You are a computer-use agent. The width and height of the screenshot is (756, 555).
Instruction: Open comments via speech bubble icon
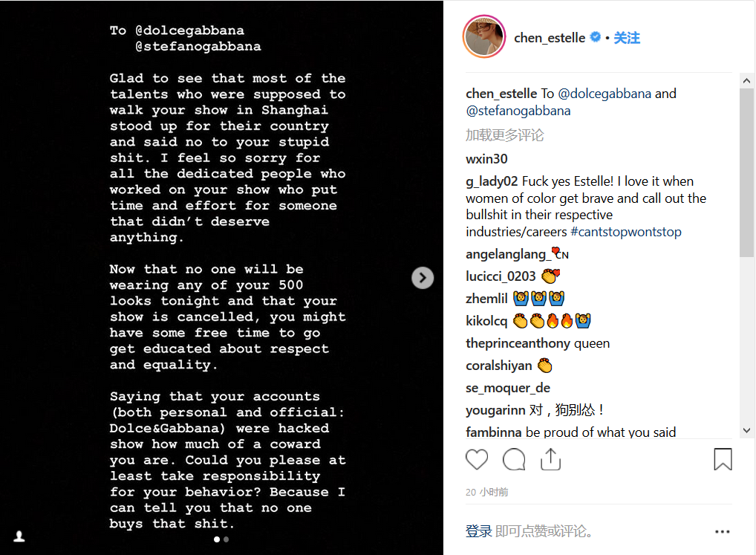point(514,460)
